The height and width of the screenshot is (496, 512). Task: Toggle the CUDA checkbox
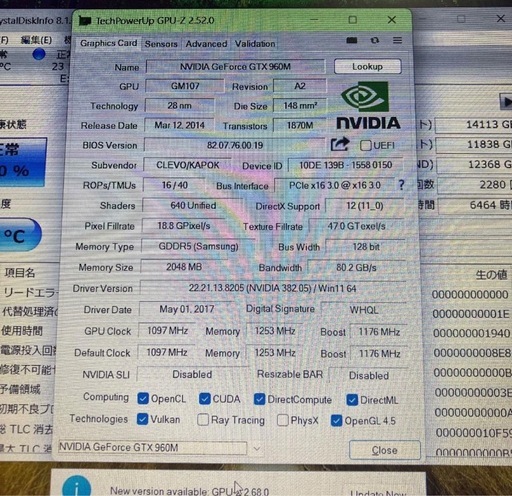(x=205, y=399)
